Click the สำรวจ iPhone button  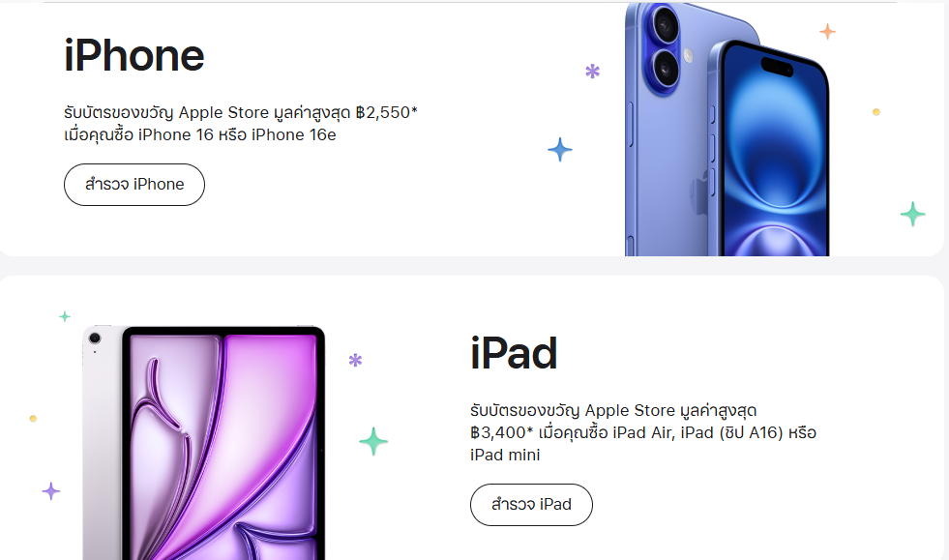point(134,185)
